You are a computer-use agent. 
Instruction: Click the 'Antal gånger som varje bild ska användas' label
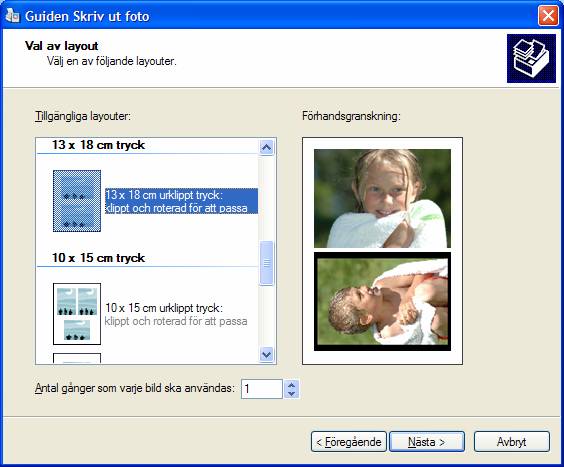135,388
